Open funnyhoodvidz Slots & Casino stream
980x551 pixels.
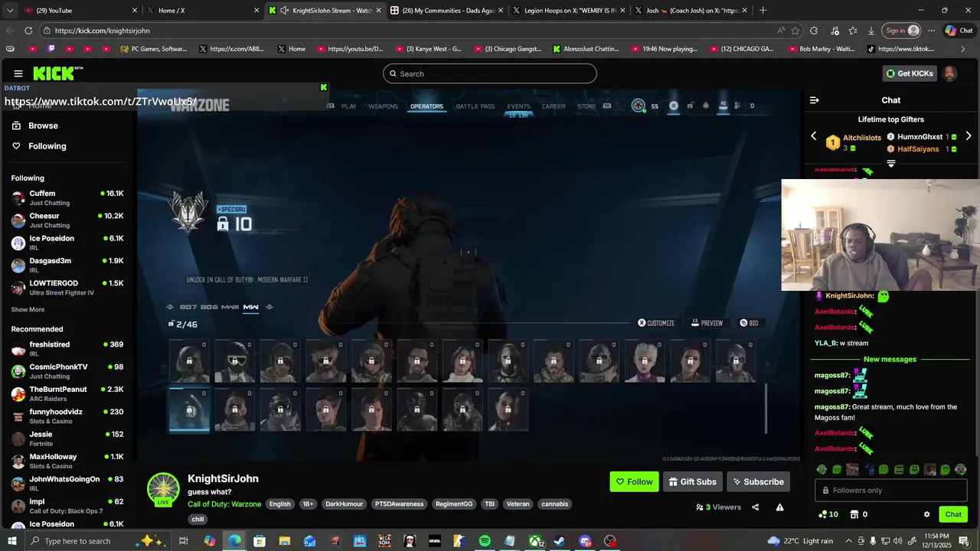(x=67, y=416)
